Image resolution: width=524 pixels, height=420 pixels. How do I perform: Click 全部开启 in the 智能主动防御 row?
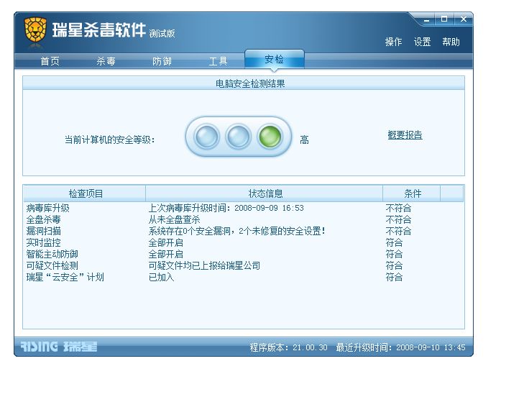[165, 254]
